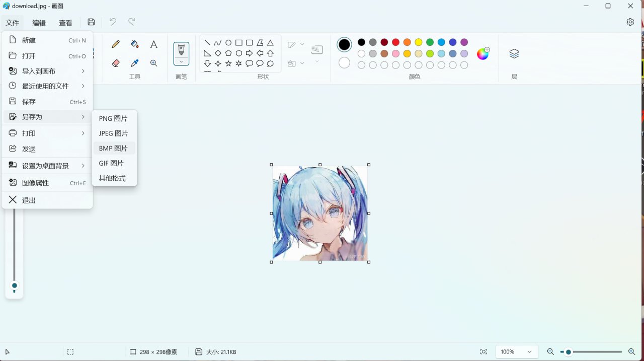
Task: Choose 打开 from the File menu
Action: point(47,56)
